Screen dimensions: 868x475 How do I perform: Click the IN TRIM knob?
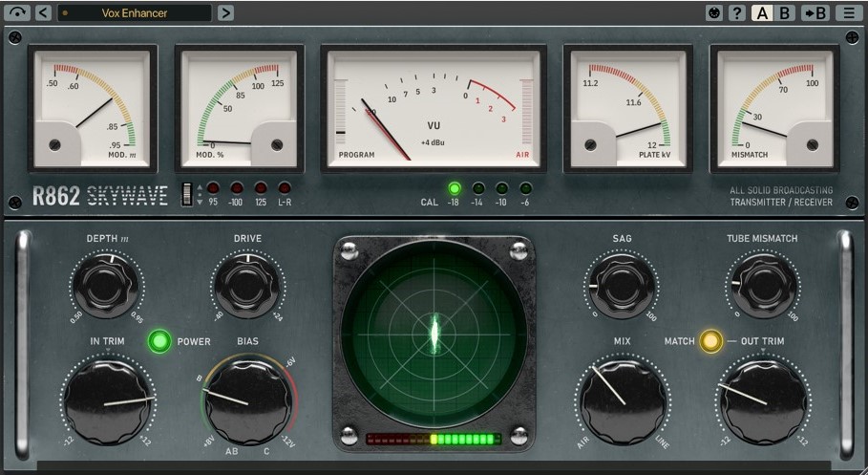pos(109,401)
